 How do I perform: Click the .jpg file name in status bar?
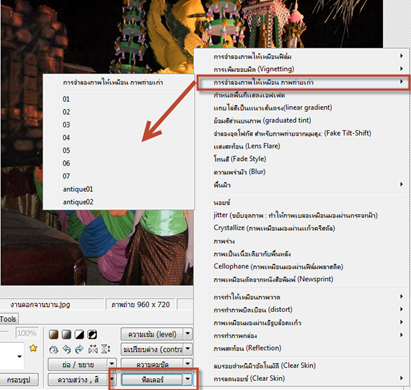click(x=40, y=304)
